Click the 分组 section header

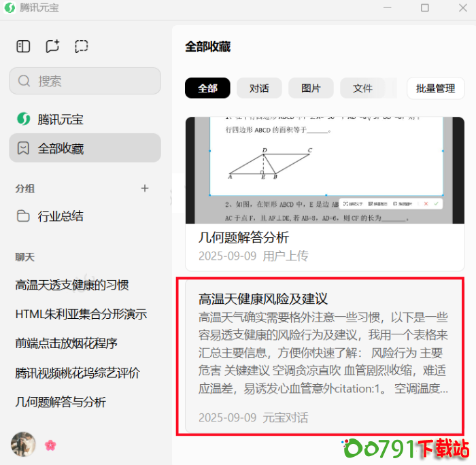point(25,188)
